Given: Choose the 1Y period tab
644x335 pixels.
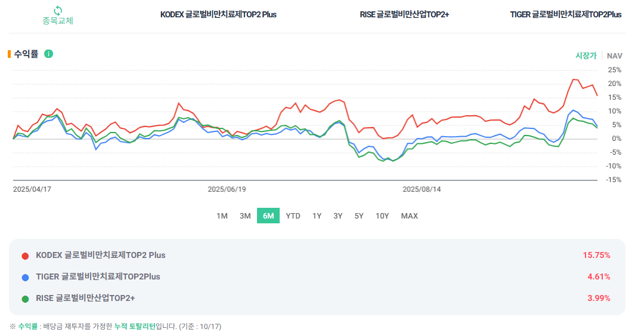Looking at the screenshot, I should click(317, 216).
